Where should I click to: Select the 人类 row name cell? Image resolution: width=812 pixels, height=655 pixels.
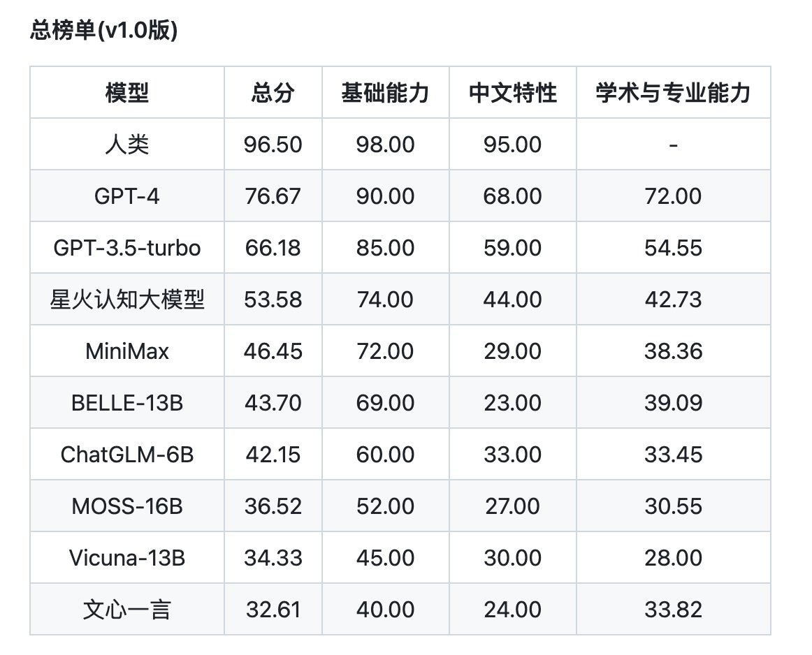click(x=127, y=145)
